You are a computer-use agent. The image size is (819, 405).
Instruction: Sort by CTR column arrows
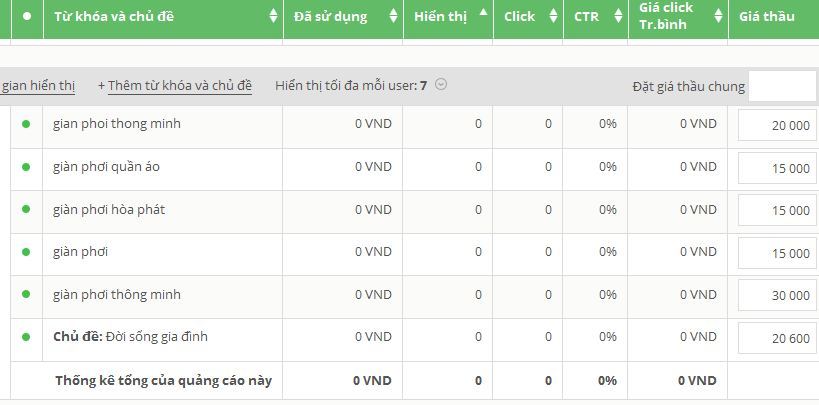(x=618, y=16)
